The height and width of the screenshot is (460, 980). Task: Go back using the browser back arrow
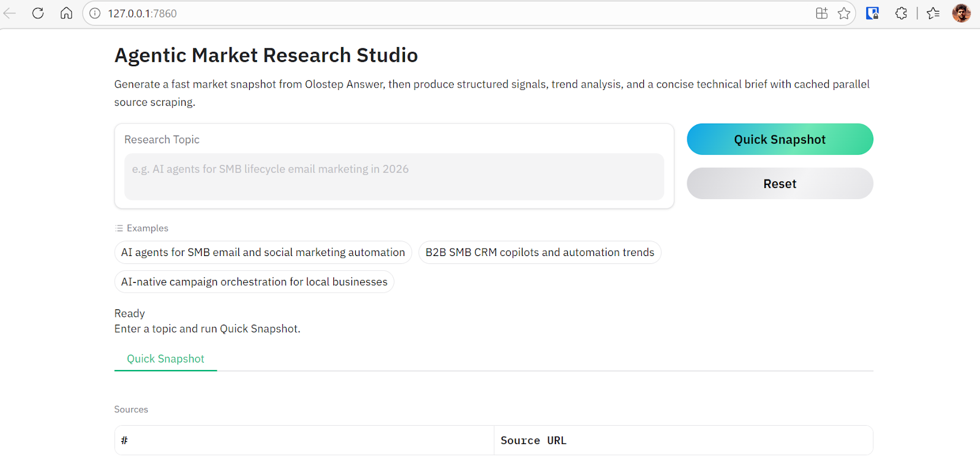pos(10,13)
